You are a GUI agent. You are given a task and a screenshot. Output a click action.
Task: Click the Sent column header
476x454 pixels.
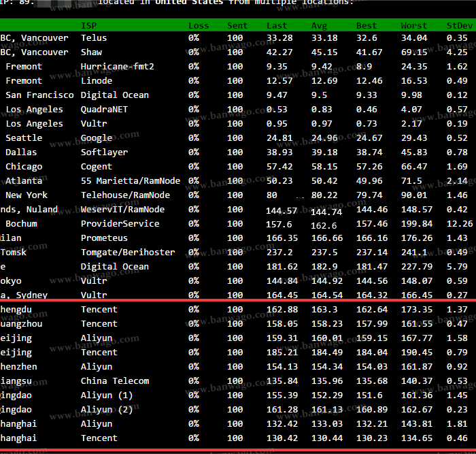pyautogui.click(x=237, y=26)
